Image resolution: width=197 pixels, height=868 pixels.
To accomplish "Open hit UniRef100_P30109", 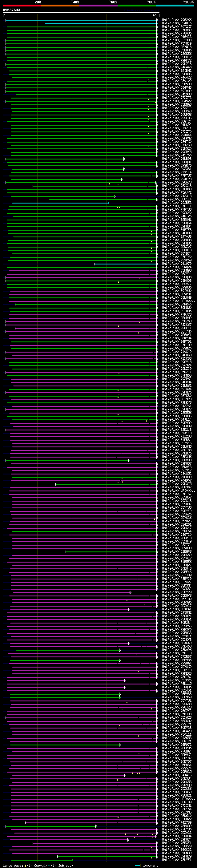I will [177, 81].
